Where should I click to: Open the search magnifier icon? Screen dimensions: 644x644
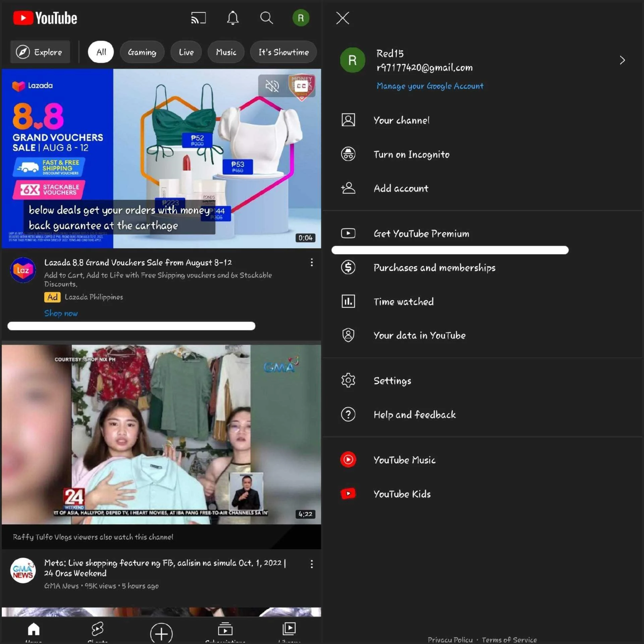267,18
